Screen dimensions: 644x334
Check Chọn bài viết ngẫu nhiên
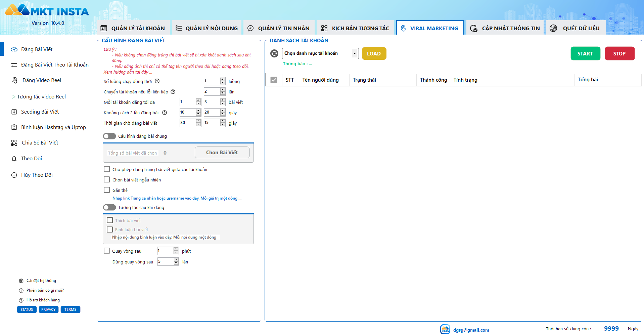(x=107, y=179)
